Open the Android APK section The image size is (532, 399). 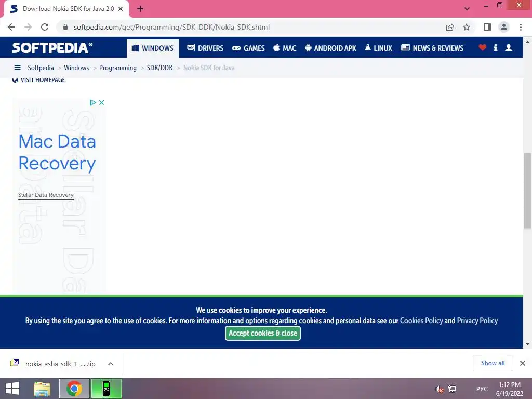coord(330,48)
